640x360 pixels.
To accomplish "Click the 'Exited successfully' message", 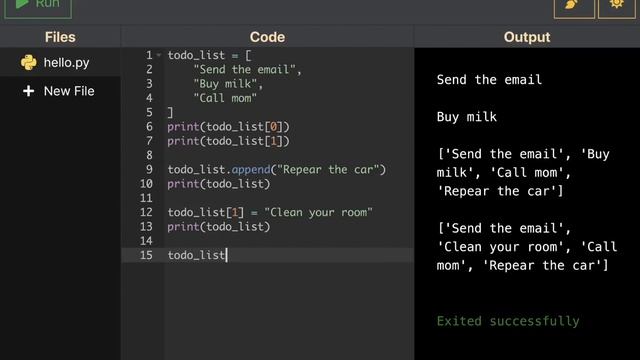I will 508,321.
